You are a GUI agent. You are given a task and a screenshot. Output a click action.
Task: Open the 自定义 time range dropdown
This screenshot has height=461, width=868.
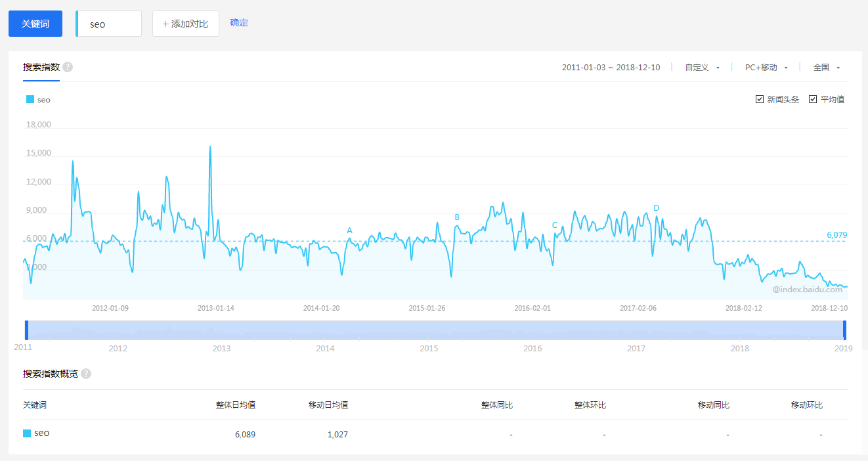[x=702, y=68]
